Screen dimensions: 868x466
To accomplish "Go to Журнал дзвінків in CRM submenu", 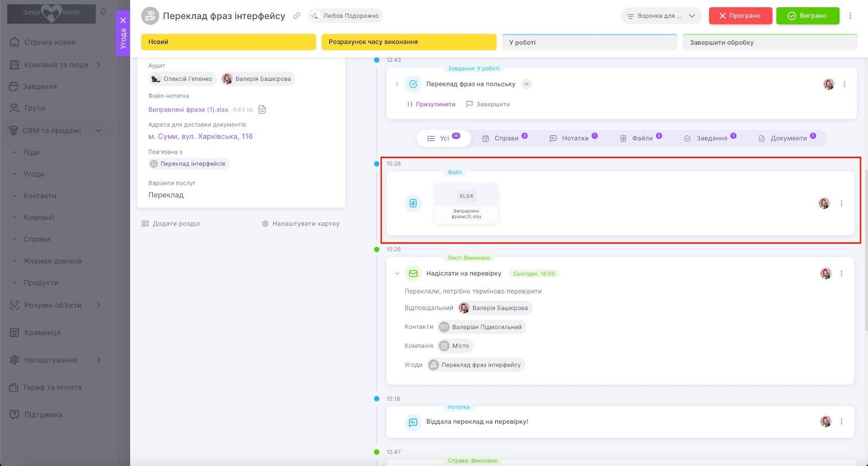I will click(x=53, y=261).
